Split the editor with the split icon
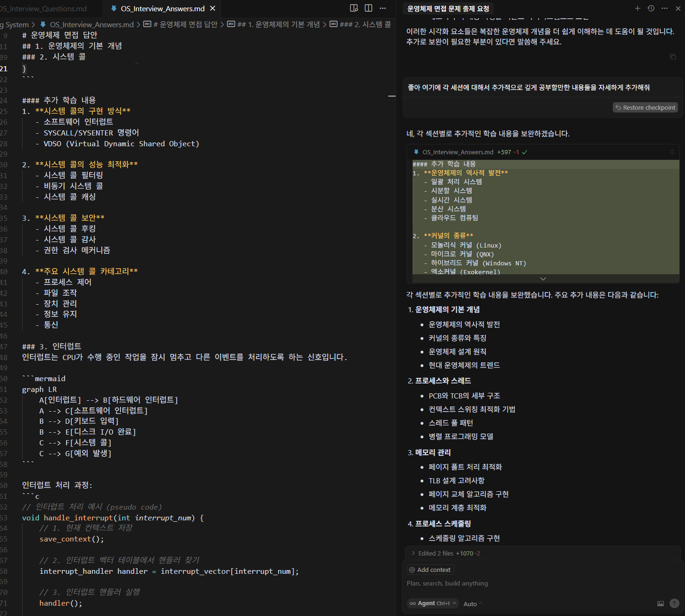 click(x=369, y=8)
